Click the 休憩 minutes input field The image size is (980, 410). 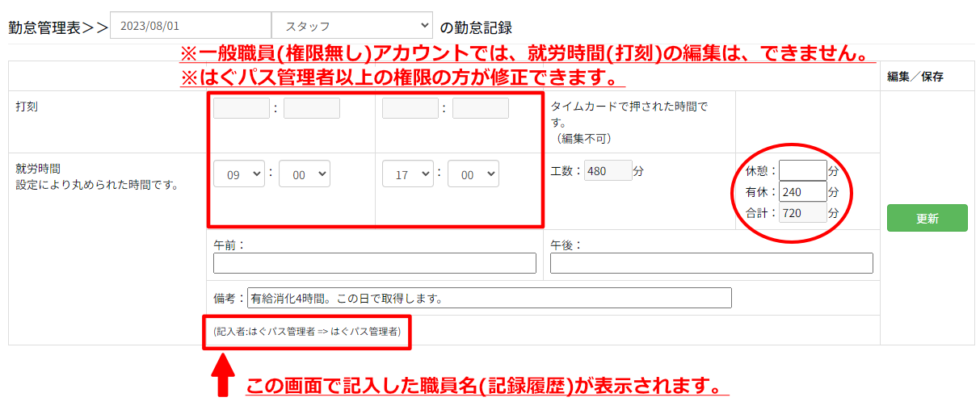point(802,170)
